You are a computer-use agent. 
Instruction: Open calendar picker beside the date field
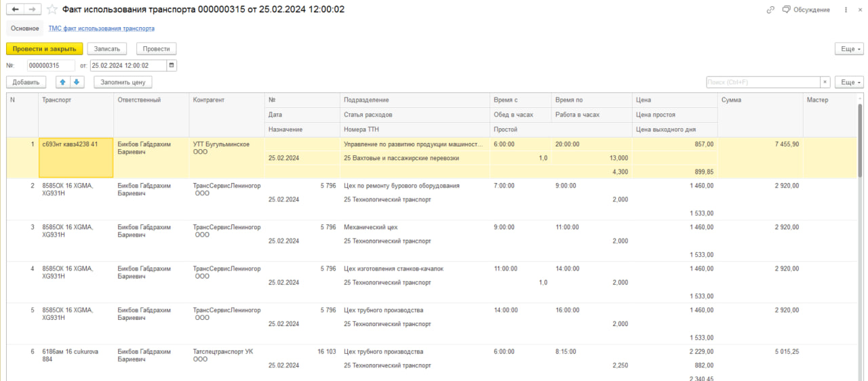(x=172, y=66)
